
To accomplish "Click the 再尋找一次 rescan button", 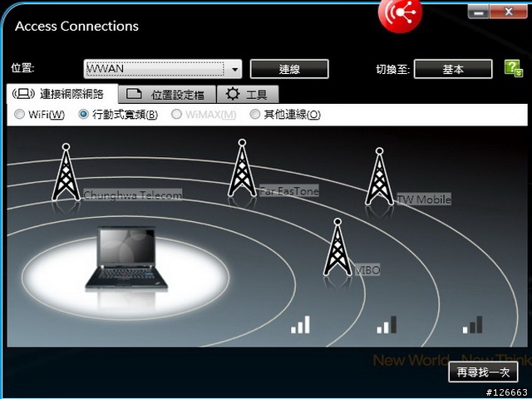I will tap(483, 372).
